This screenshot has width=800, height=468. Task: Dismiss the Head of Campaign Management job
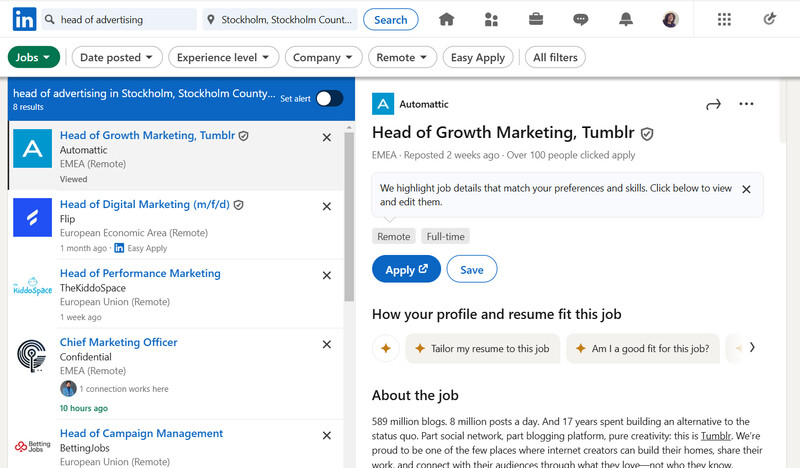pyautogui.click(x=327, y=435)
